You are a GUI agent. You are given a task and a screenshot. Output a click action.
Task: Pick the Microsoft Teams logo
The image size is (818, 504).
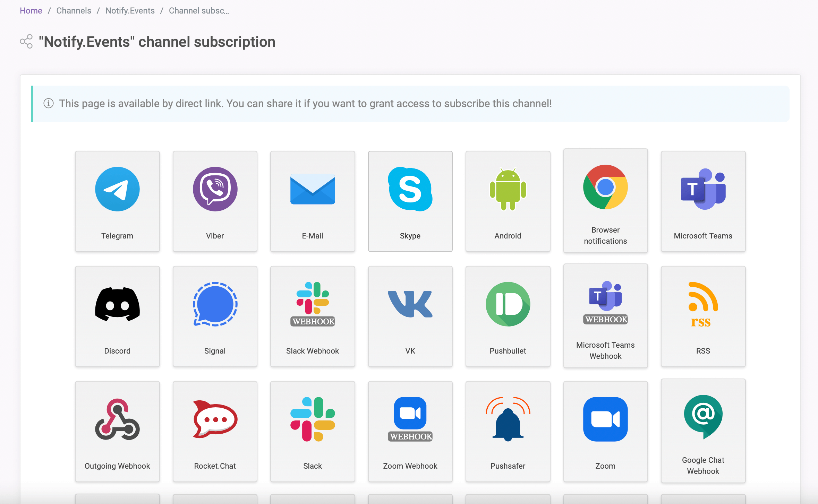pyautogui.click(x=703, y=189)
